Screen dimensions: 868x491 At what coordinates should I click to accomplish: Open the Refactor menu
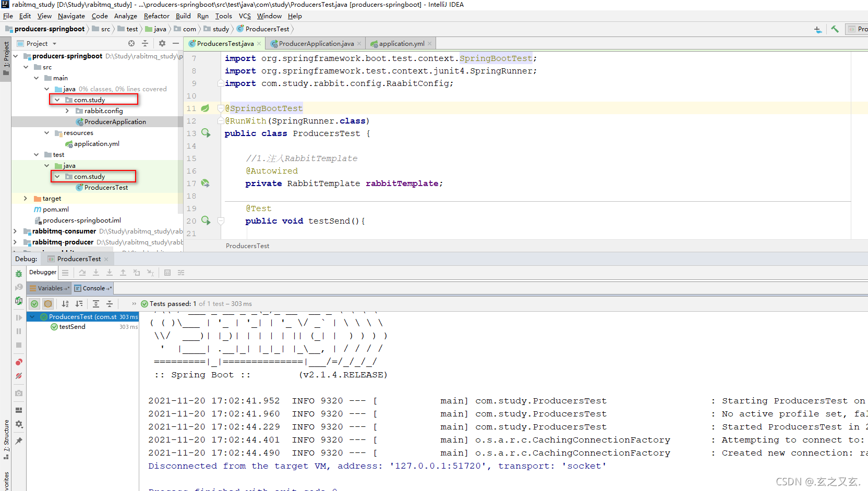click(x=156, y=16)
